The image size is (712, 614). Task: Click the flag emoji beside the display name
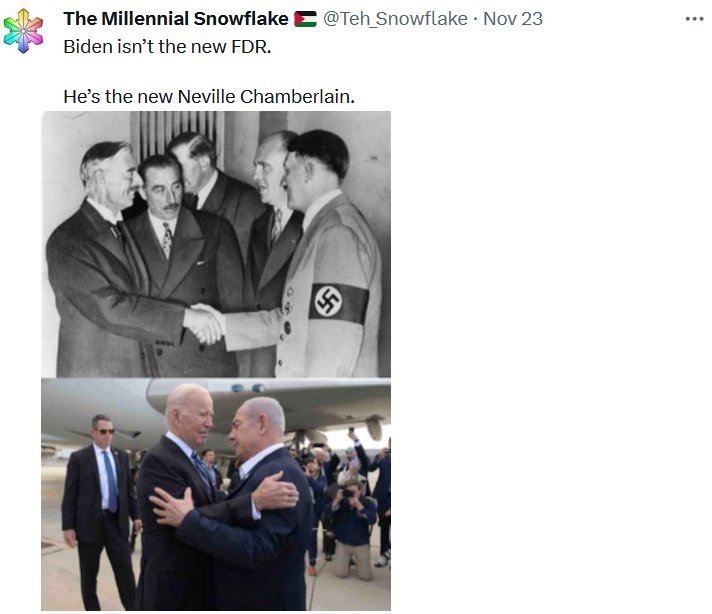[x=305, y=19]
